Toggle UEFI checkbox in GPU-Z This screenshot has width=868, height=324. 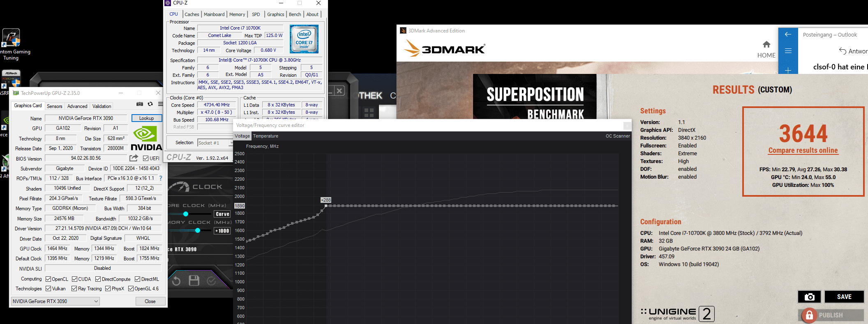click(145, 158)
